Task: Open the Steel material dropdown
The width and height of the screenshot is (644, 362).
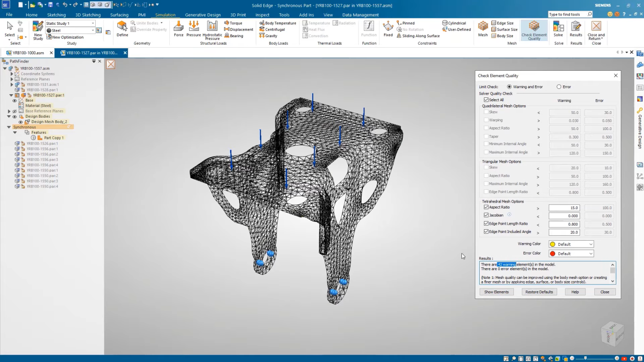Action: point(92,30)
